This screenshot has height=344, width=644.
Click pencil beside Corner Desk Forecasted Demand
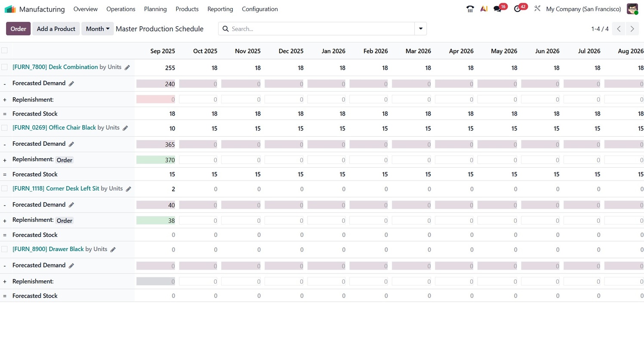[x=72, y=205]
